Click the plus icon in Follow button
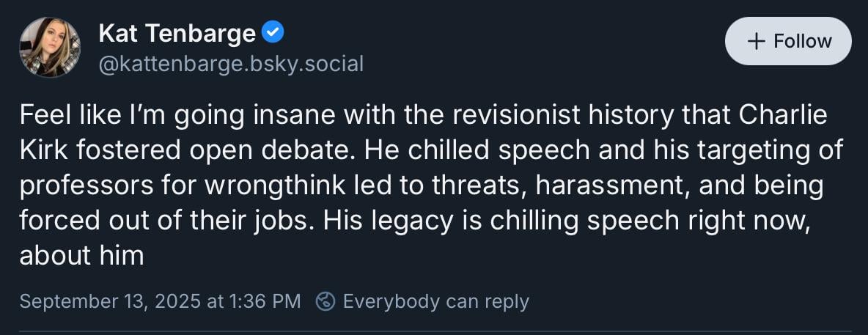This screenshot has width=868, height=335. click(756, 41)
